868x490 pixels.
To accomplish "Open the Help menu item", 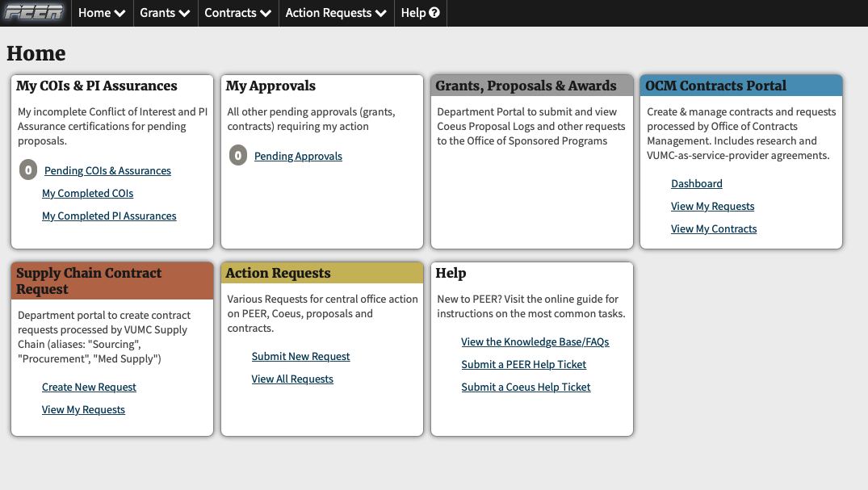I will pos(420,13).
